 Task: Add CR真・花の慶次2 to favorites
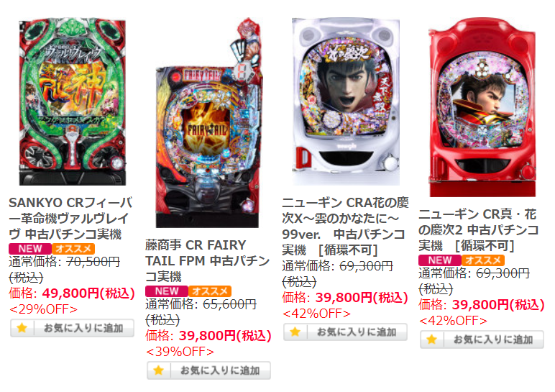482,339
